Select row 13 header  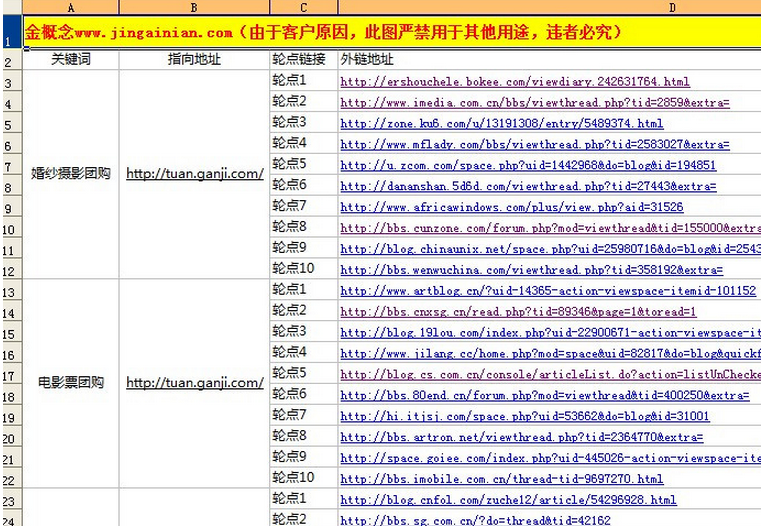(12, 290)
